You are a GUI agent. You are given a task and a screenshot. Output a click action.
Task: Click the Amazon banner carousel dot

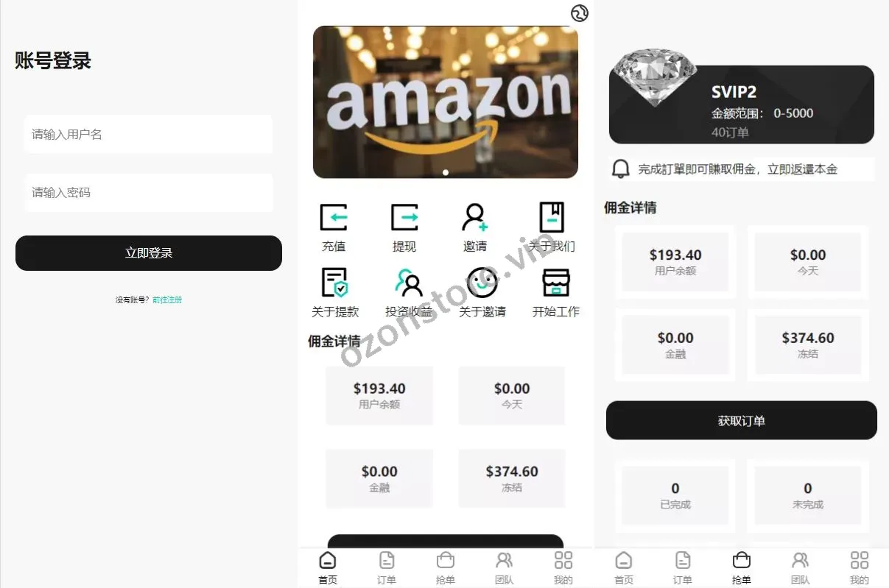point(446,172)
